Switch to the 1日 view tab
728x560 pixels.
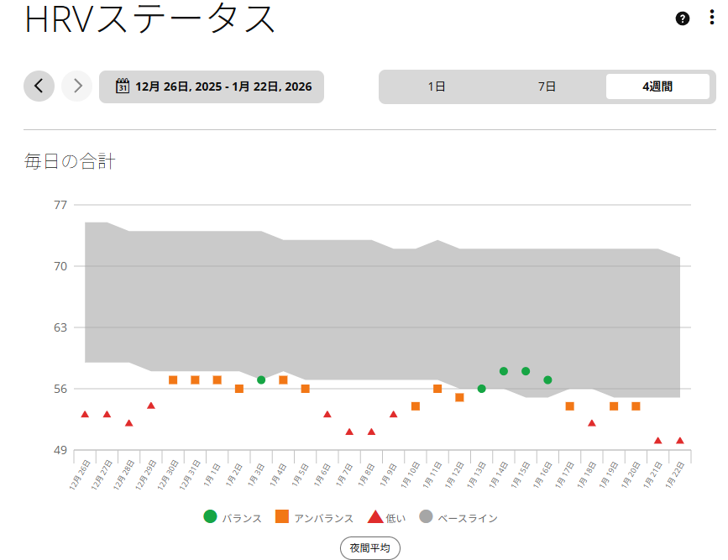pos(437,86)
